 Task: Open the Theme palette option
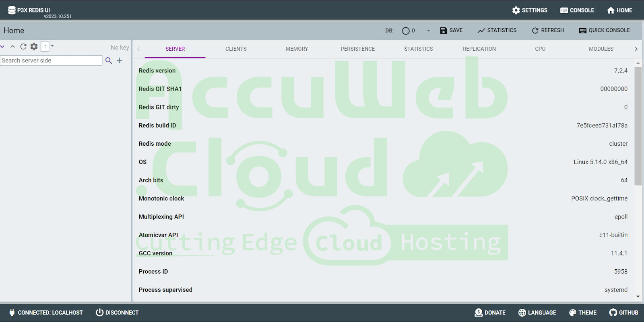point(583,313)
